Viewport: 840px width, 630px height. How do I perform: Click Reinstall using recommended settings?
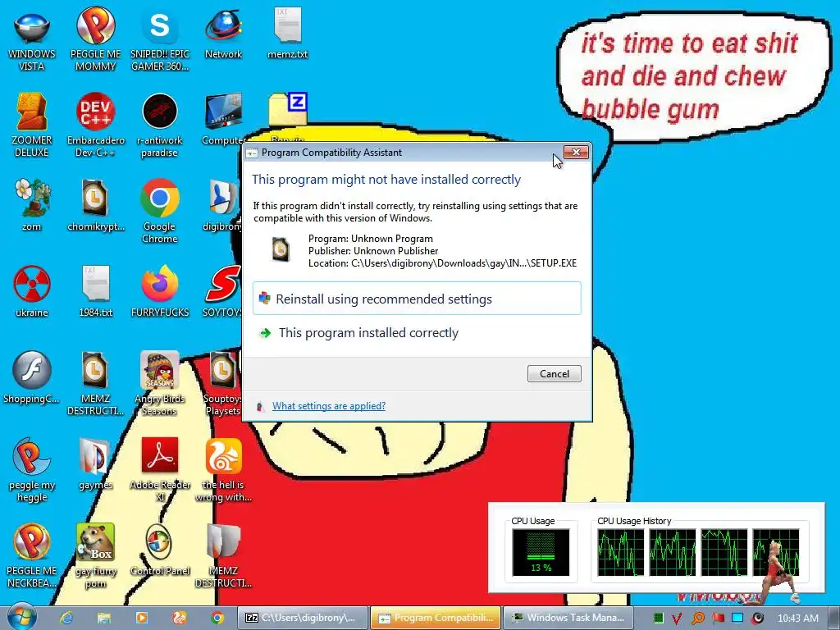tap(417, 299)
